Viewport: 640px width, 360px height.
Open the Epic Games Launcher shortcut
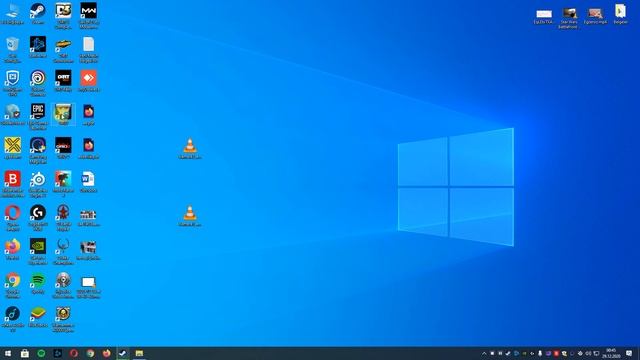click(38, 116)
